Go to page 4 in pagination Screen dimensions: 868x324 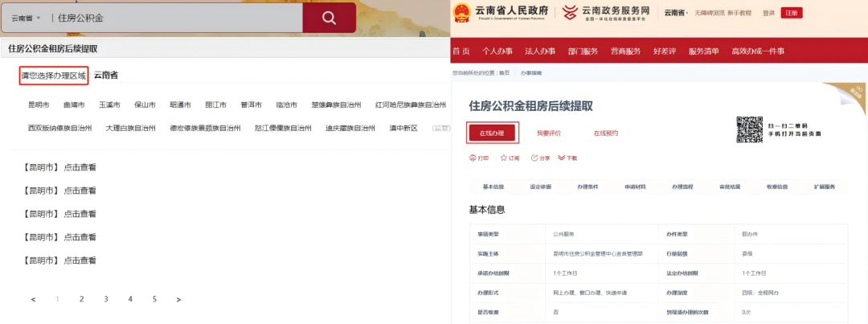[130, 299]
